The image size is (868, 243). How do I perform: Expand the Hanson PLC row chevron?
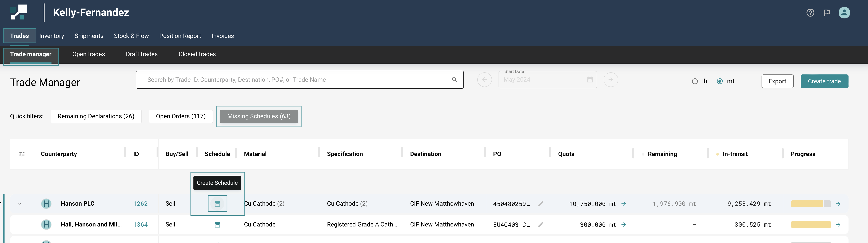coord(19,204)
